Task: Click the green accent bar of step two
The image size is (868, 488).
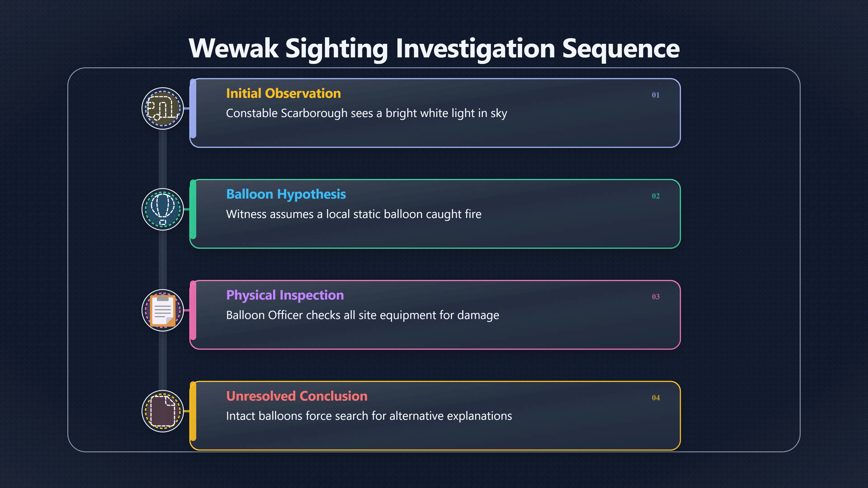Action: [x=193, y=209]
